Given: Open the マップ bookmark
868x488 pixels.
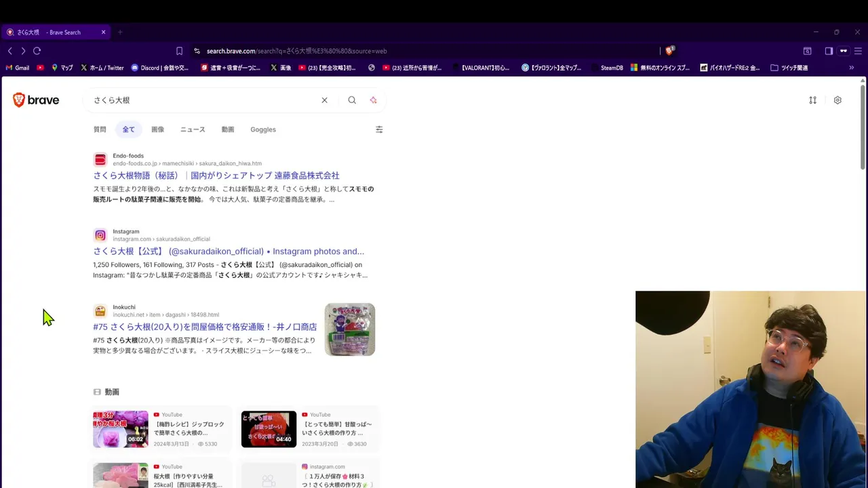Looking at the screenshot, I should point(62,68).
